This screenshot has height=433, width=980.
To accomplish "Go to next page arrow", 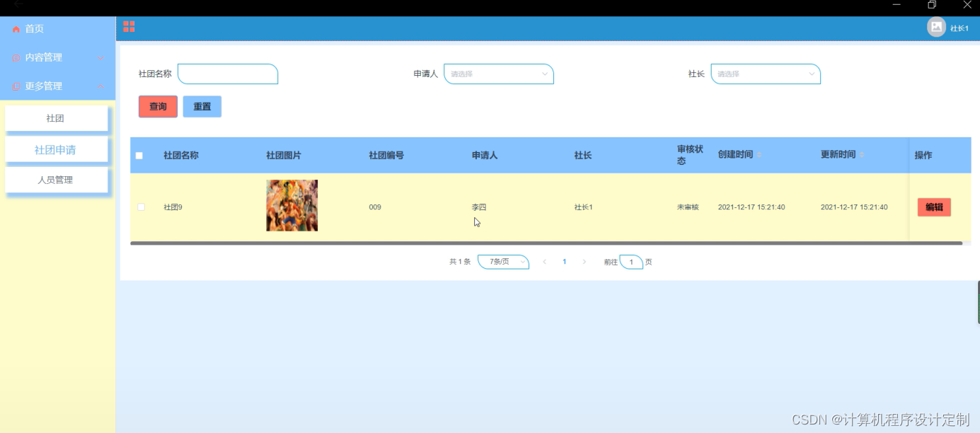I will click(584, 262).
